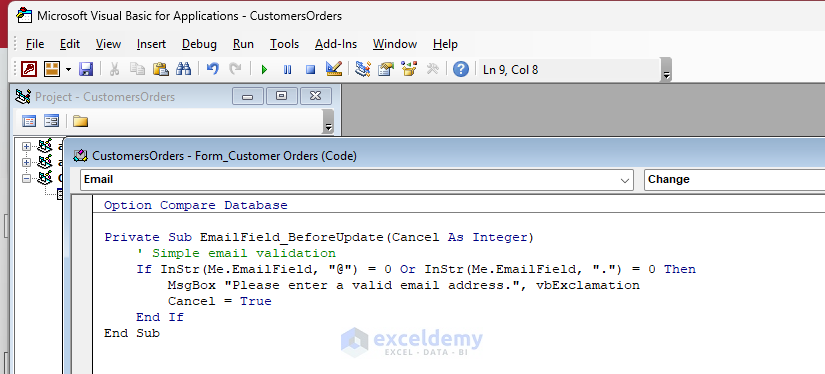Save the project with the floppy disk icon

[86, 69]
